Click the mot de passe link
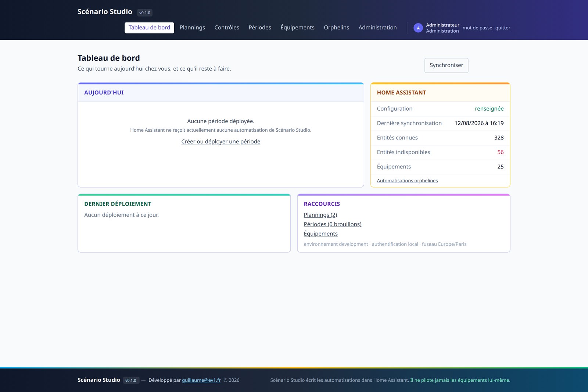The height and width of the screenshot is (392, 588). 477,28
